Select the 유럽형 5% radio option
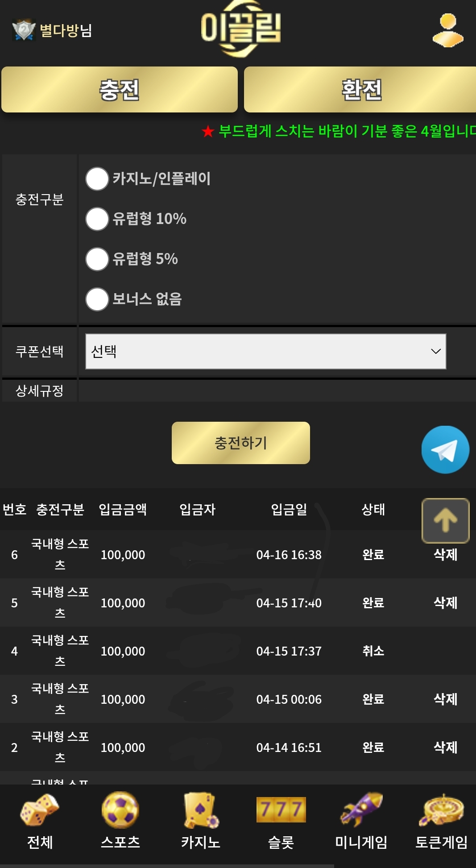The width and height of the screenshot is (476, 868). pyautogui.click(x=97, y=259)
